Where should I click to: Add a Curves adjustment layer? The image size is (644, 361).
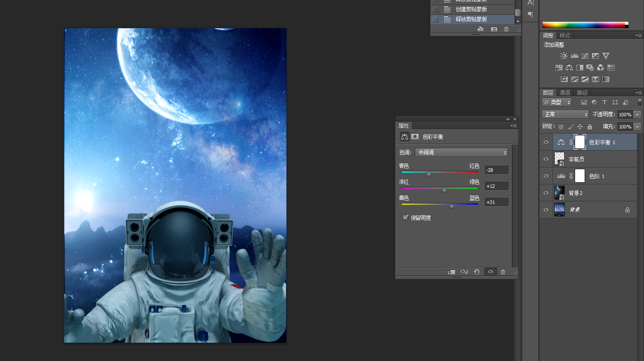pos(585,56)
